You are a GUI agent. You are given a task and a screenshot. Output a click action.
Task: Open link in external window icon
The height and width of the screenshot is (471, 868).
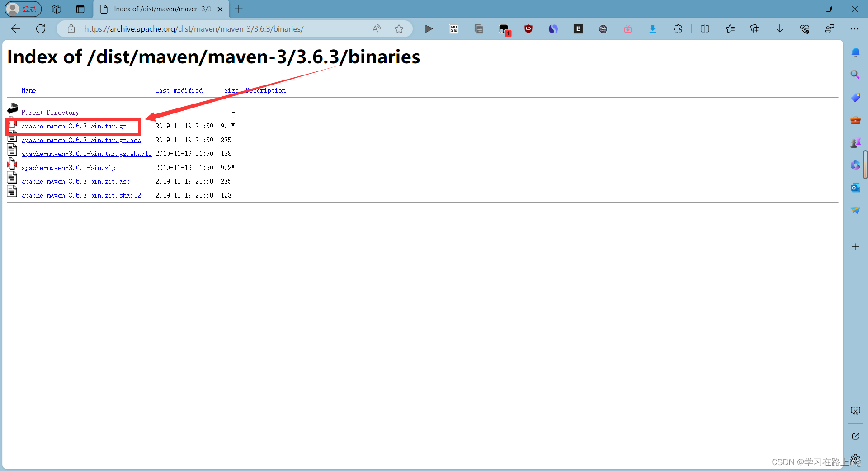[x=855, y=436]
